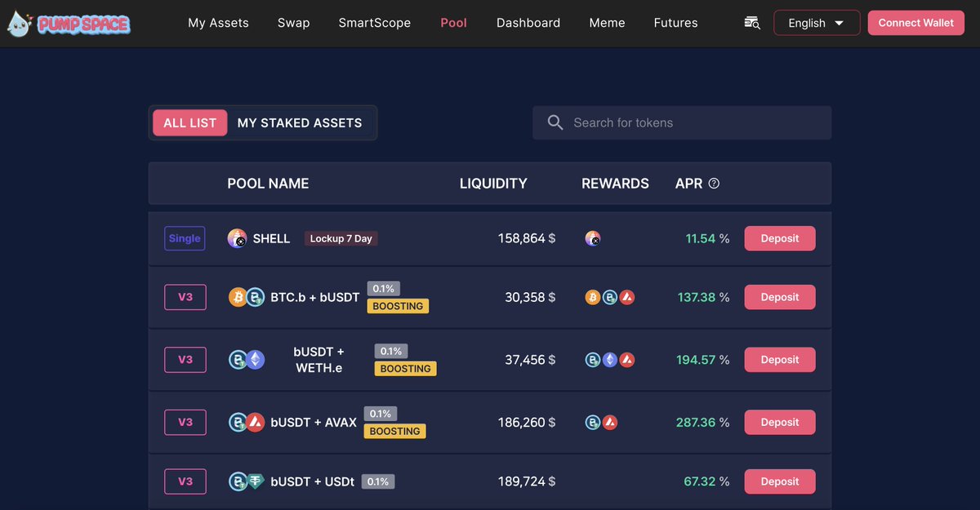Click the APR column header text
Viewport: 980px width, 510px height.
(688, 184)
